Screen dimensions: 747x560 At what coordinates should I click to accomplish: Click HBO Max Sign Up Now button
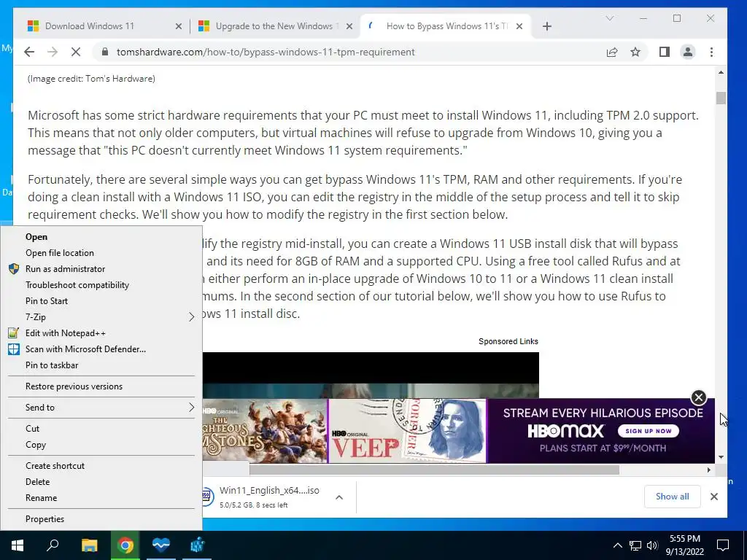click(x=649, y=431)
